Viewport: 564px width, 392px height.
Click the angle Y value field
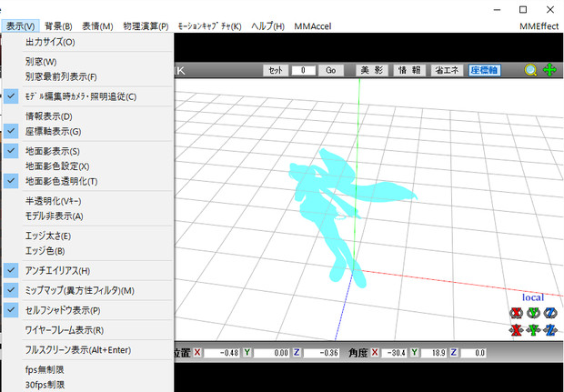(x=434, y=353)
